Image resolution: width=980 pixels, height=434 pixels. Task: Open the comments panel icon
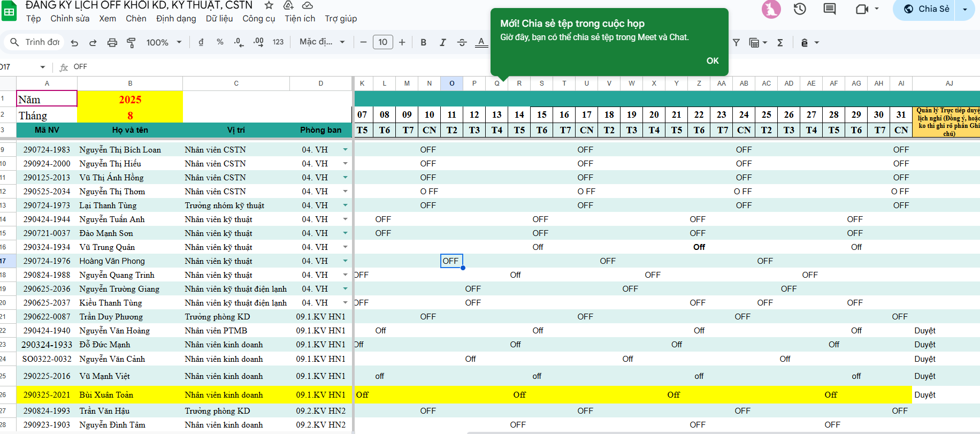(x=830, y=9)
